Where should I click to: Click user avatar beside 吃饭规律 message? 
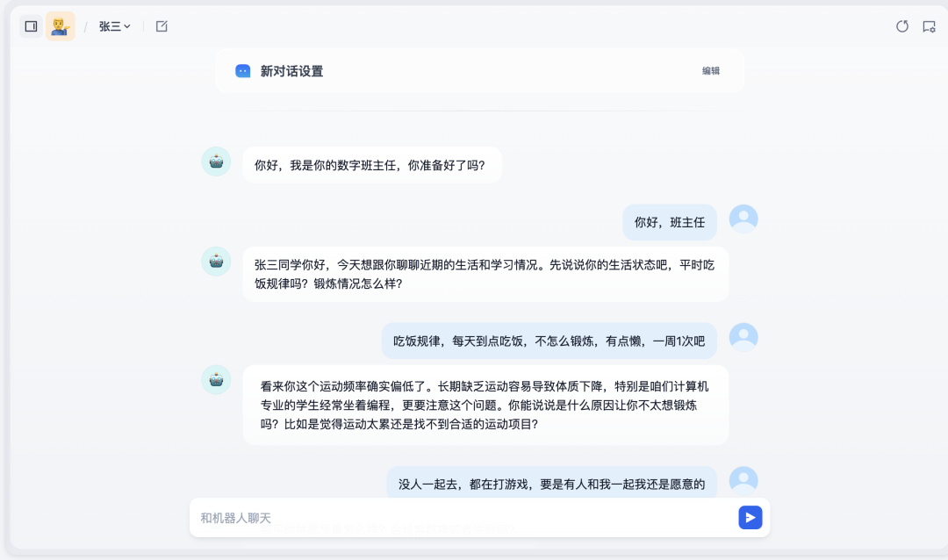click(x=743, y=337)
